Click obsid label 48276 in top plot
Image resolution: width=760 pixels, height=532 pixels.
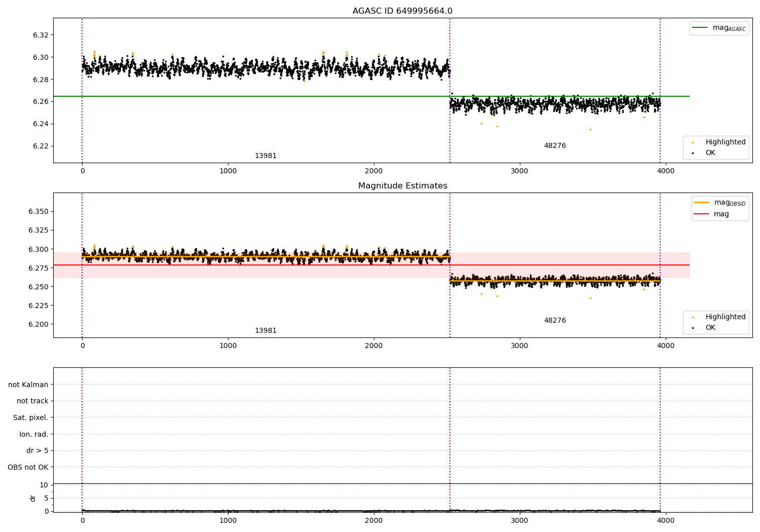[x=555, y=146]
